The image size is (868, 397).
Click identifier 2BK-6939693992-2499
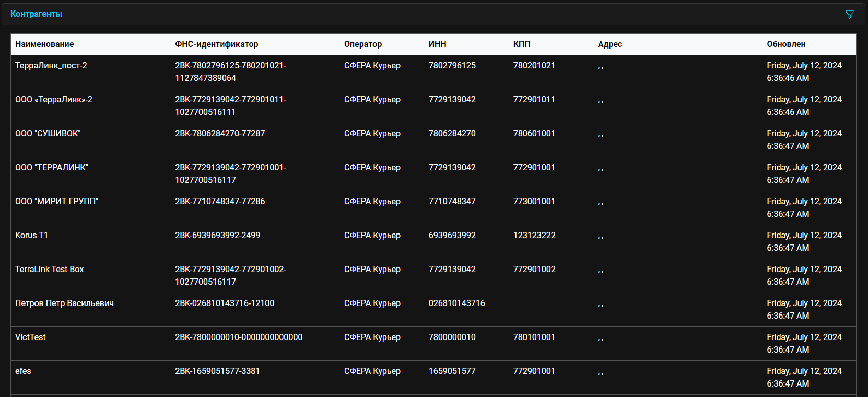[218, 236]
